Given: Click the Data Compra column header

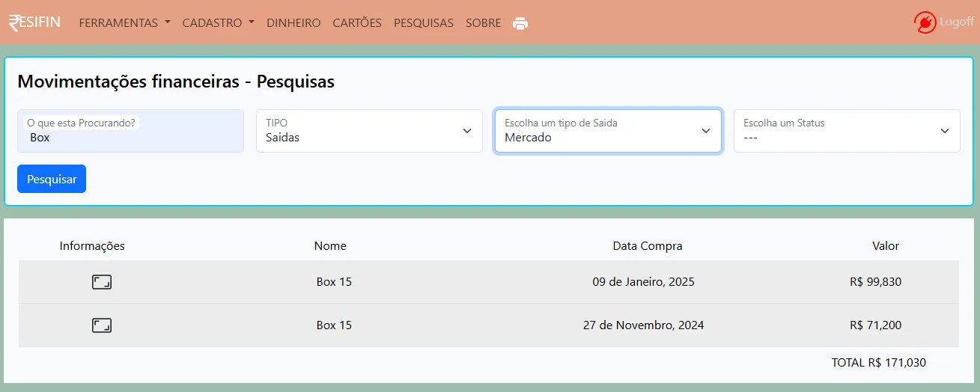Looking at the screenshot, I should click(x=647, y=245).
